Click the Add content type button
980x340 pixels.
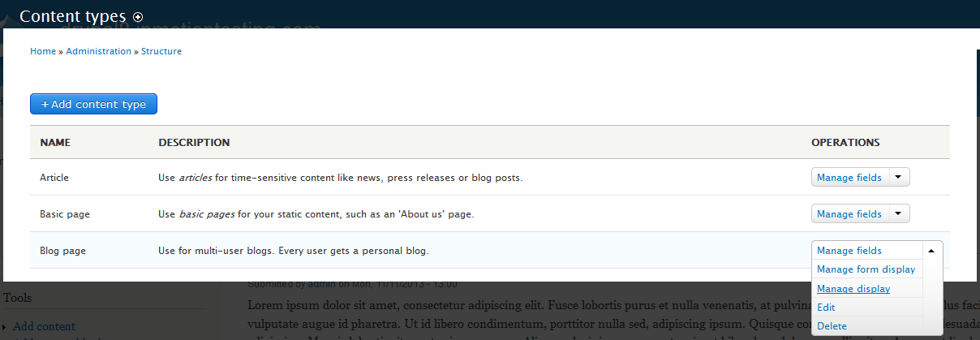93,104
